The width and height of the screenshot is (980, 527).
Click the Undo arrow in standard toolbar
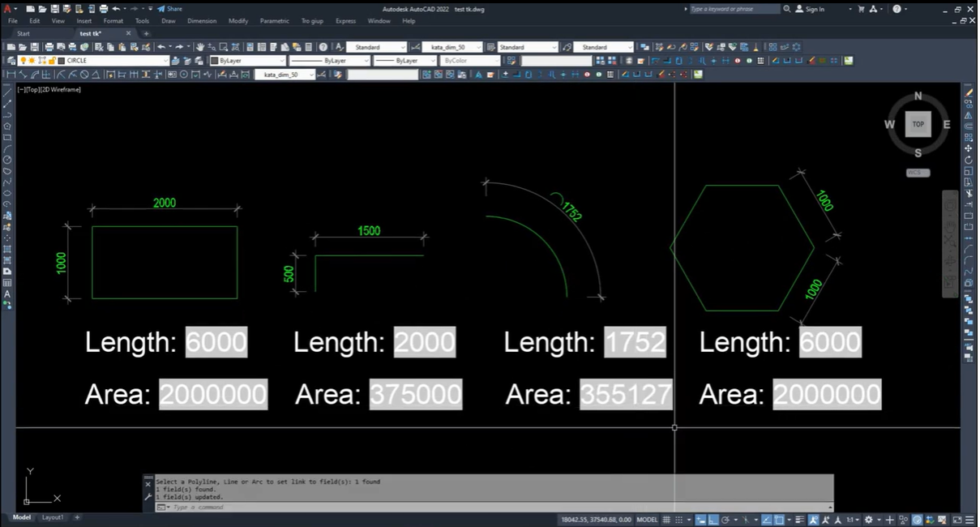click(x=161, y=47)
